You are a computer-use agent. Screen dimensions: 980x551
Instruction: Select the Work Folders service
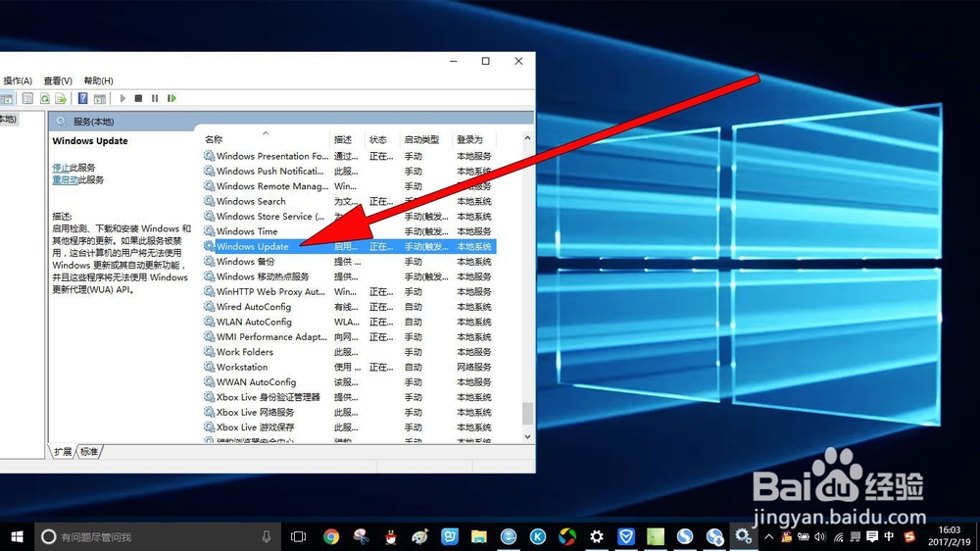tap(244, 352)
